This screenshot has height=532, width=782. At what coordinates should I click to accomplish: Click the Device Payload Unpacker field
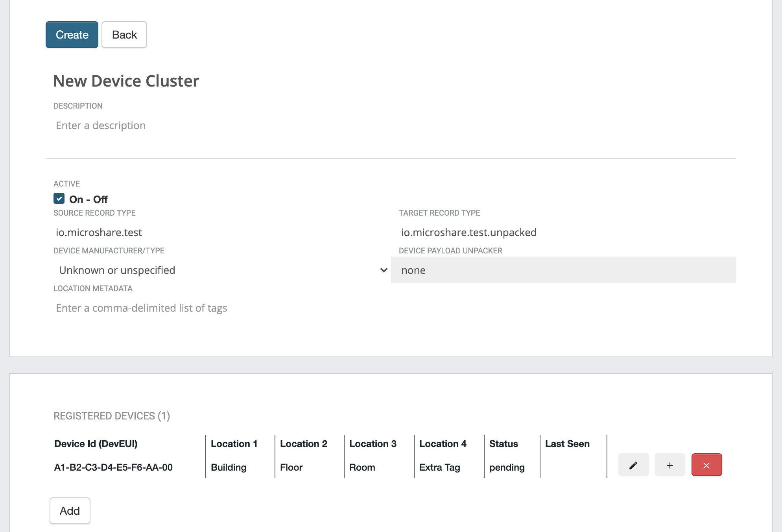[563, 270]
